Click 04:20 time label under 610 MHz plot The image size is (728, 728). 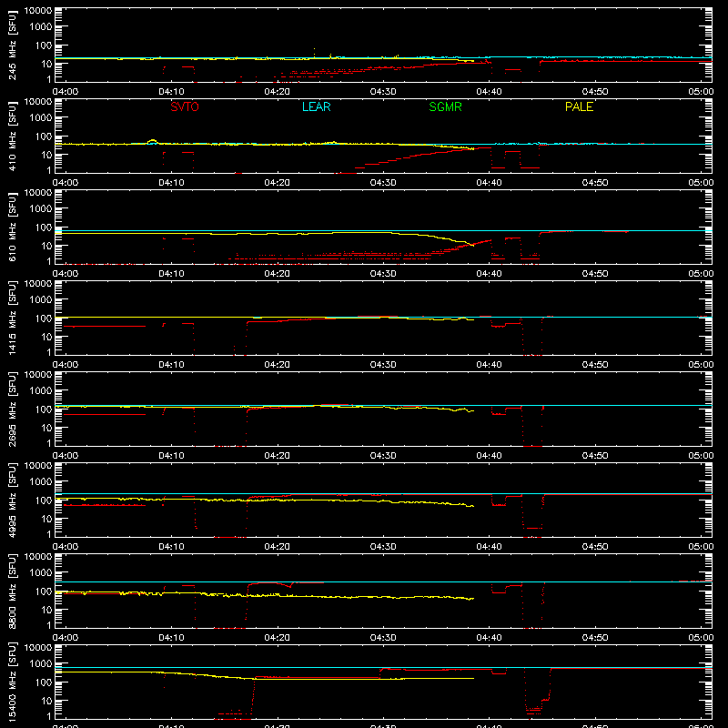pyautogui.click(x=278, y=274)
